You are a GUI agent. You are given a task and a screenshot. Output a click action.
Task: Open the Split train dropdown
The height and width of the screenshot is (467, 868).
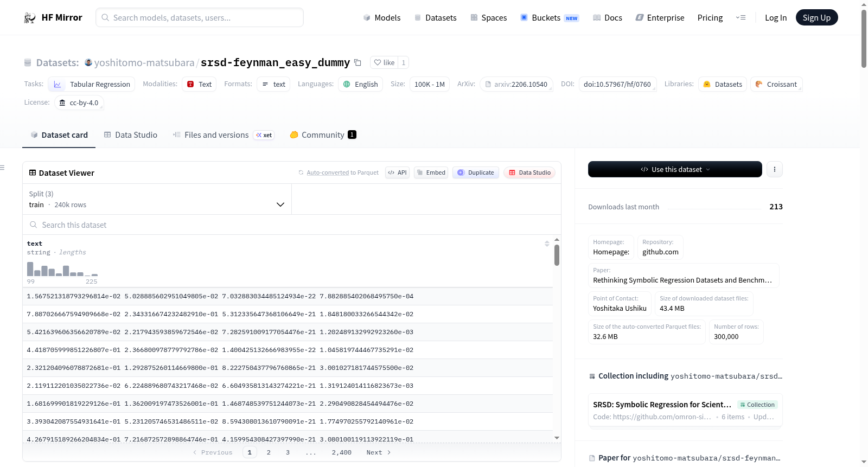point(157,199)
